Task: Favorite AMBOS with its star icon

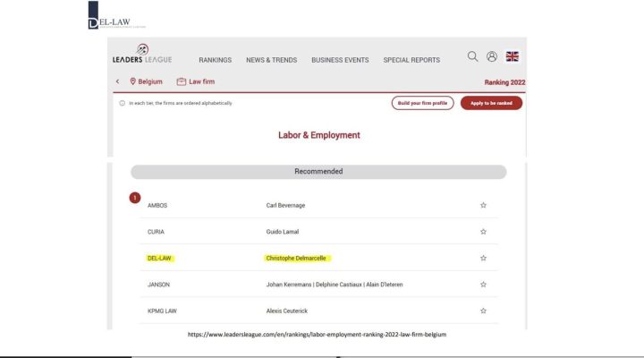Action: coord(483,205)
